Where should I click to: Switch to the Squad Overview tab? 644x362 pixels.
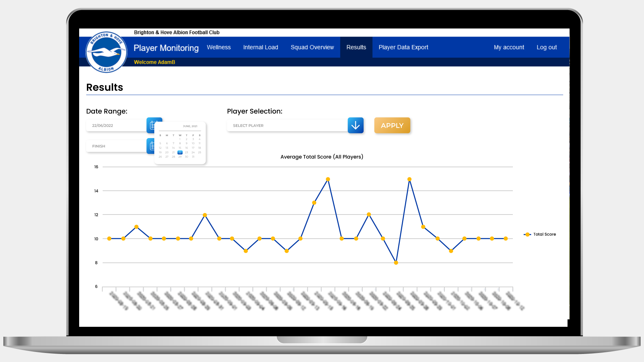coord(312,47)
